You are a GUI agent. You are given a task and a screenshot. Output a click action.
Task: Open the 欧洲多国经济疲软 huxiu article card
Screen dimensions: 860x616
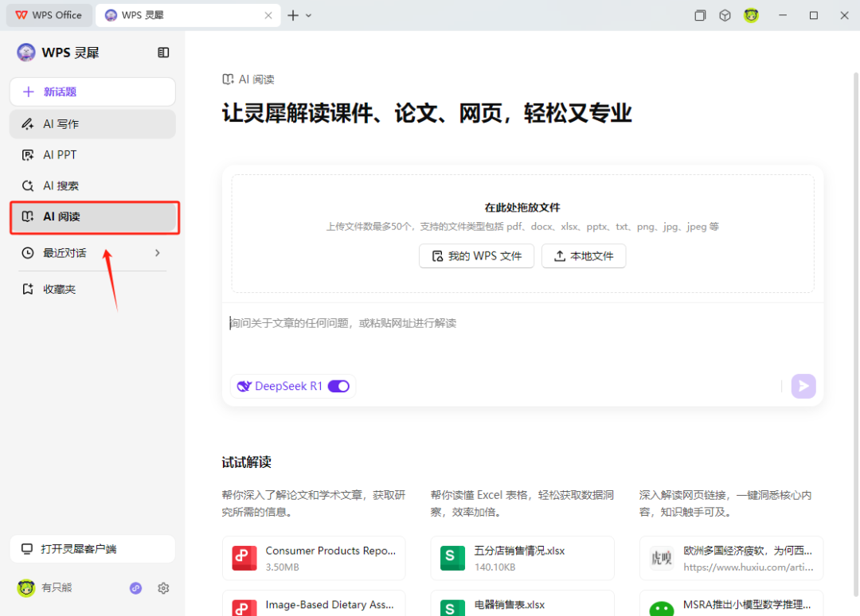pos(731,558)
